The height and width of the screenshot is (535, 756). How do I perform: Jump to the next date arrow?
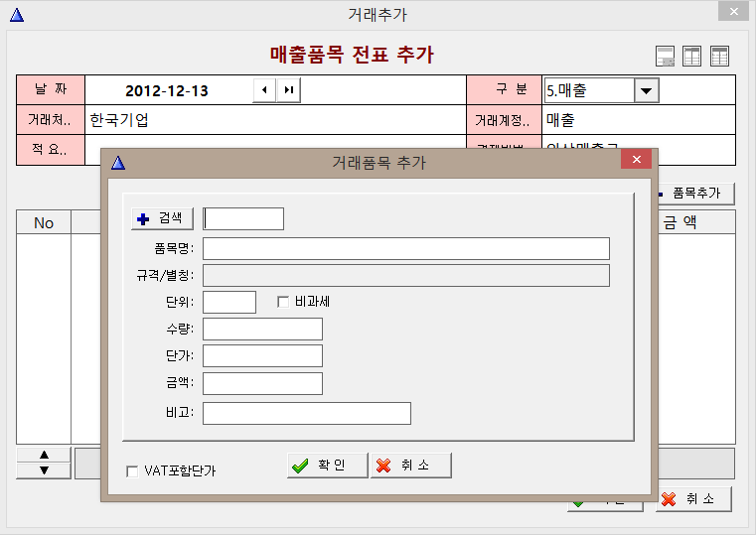[289, 90]
